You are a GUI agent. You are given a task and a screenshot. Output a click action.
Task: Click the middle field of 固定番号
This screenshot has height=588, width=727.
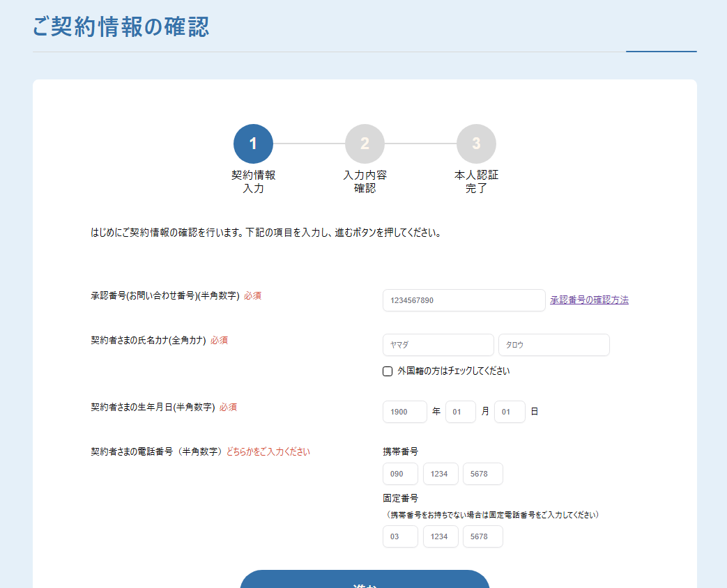tap(441, 536)
